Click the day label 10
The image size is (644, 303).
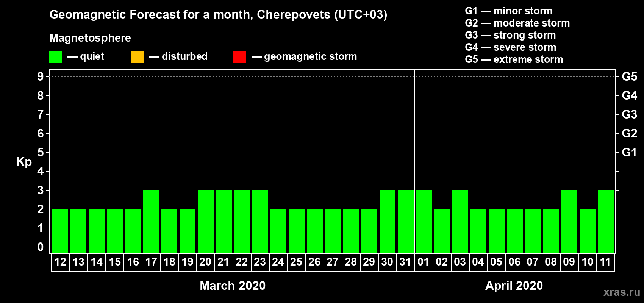pyautogui.click(x=588, y=262)
